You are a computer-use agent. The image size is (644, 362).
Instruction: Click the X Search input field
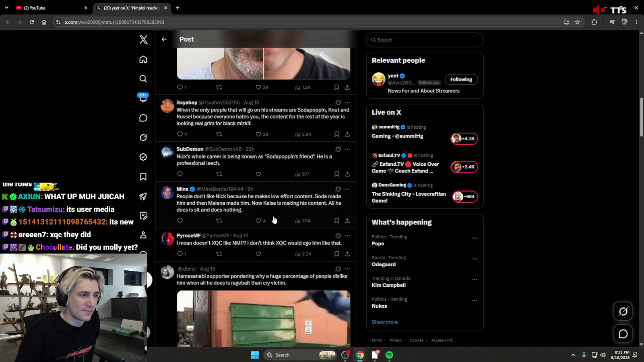[425, 40]
